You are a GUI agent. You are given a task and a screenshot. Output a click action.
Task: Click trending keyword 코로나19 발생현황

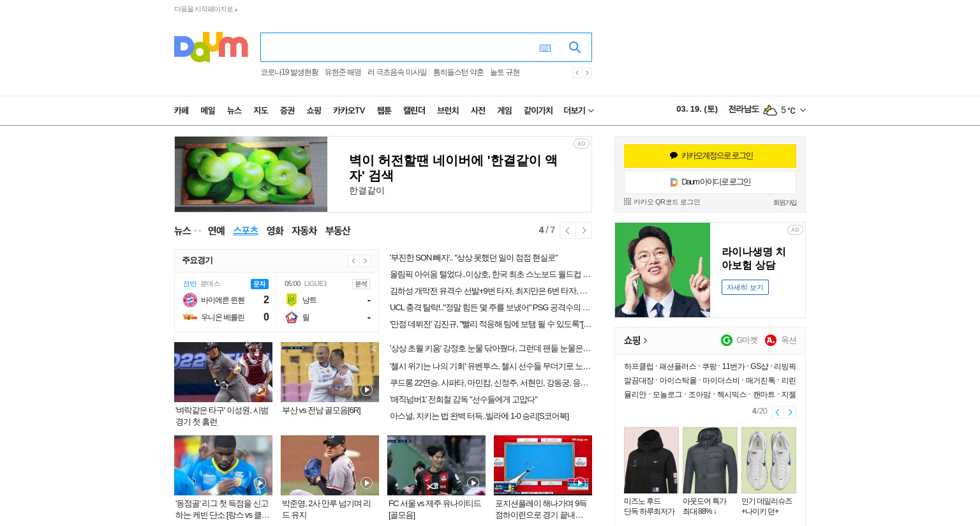click(x=289, y=73)
